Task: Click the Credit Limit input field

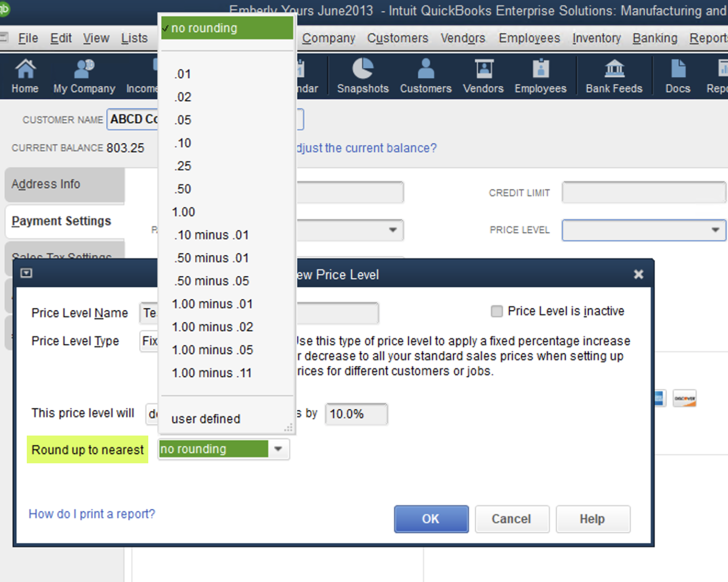Action: pos(643,192)
